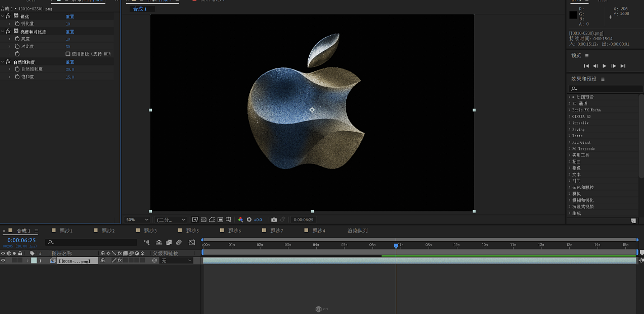This screenshot has width=644, height=314.
Task: Open composition mini-flowchart icon in timeline
Action: tap(146, 242)
